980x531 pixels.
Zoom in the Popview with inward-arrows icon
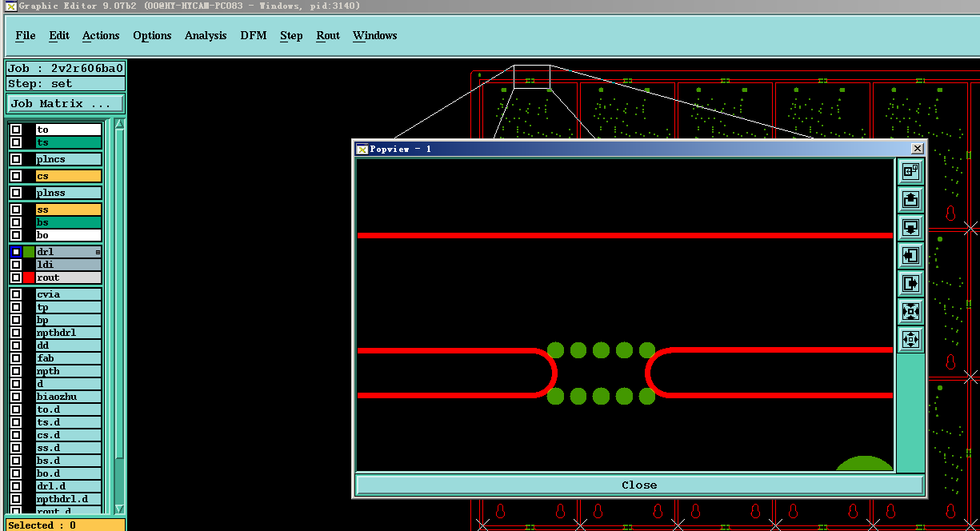[x=910, y=311]
